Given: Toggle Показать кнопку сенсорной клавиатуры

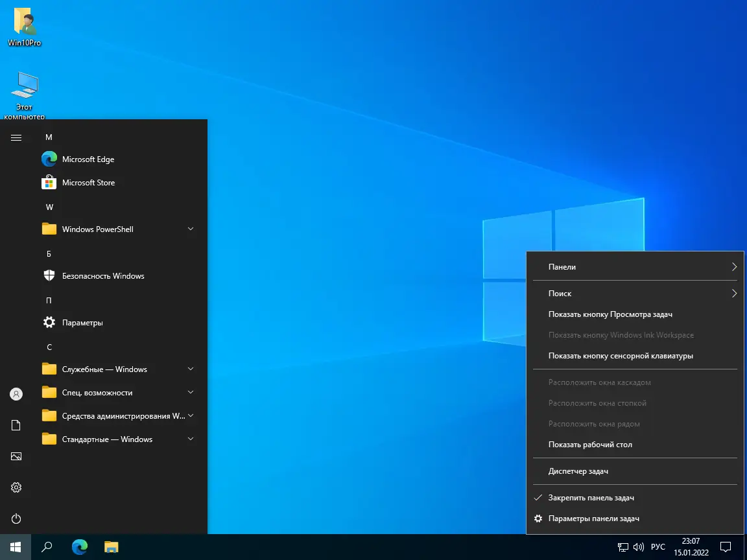Looking at the screenshot, I should coord(620,356).
